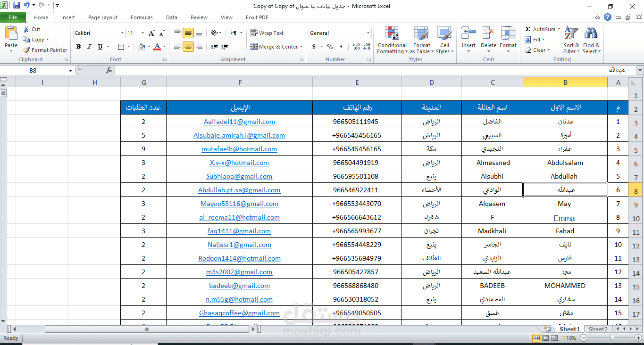Click the Format Painter icon

[27, 50]
